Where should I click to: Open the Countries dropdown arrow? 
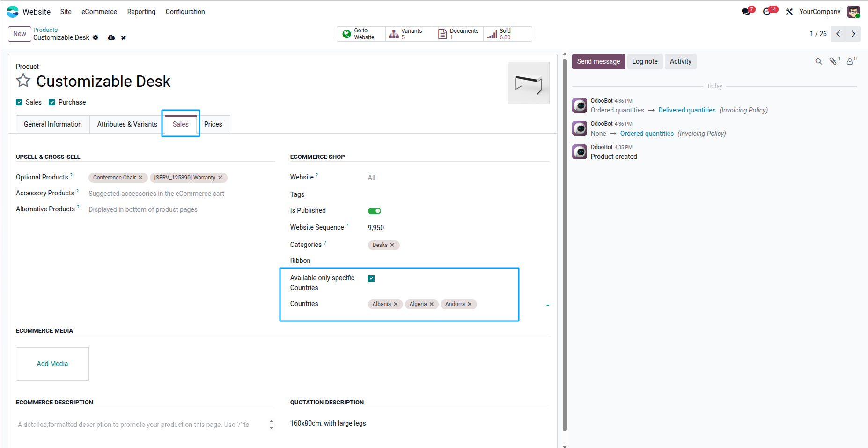[548, 306]
